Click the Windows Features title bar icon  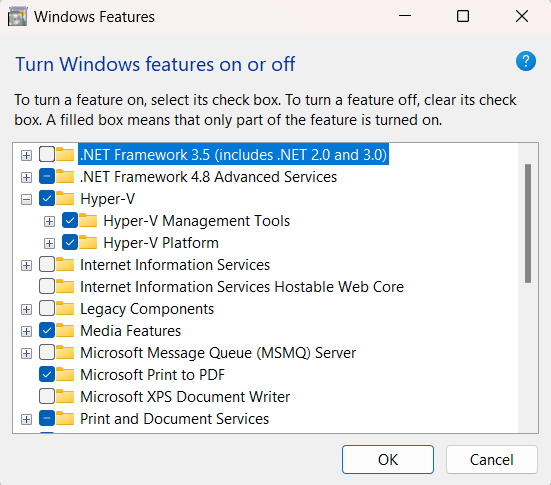[x=17, y=17]
